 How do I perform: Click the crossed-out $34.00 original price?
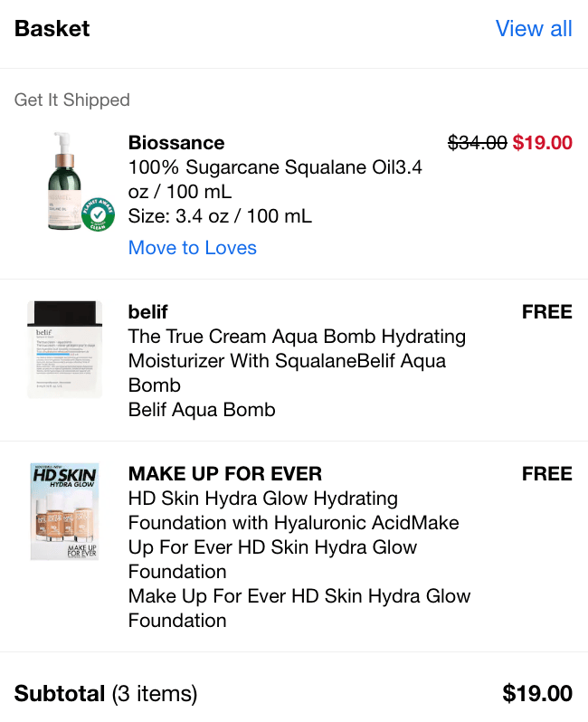[x=478, y=143]
